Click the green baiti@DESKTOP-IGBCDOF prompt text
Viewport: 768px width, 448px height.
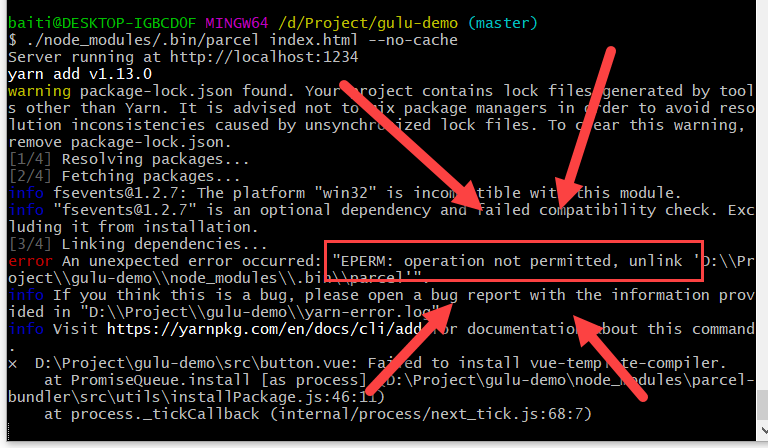(x=102, y=23)
